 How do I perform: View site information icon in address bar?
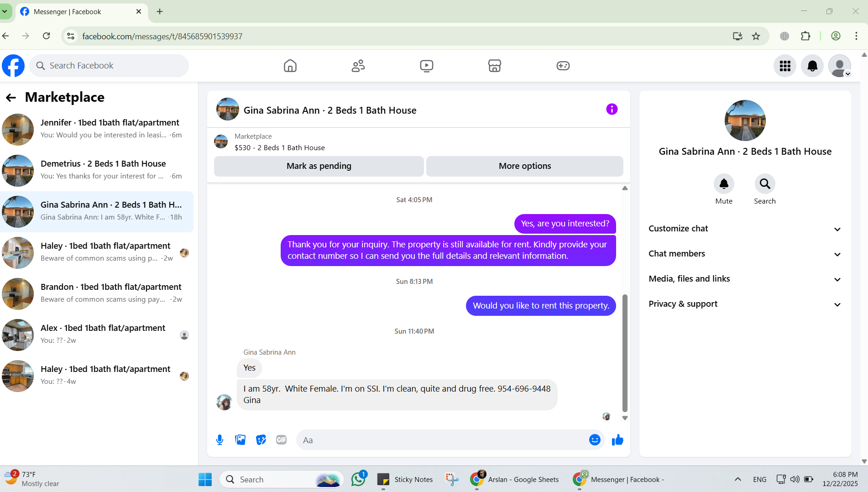pos(71,36)
